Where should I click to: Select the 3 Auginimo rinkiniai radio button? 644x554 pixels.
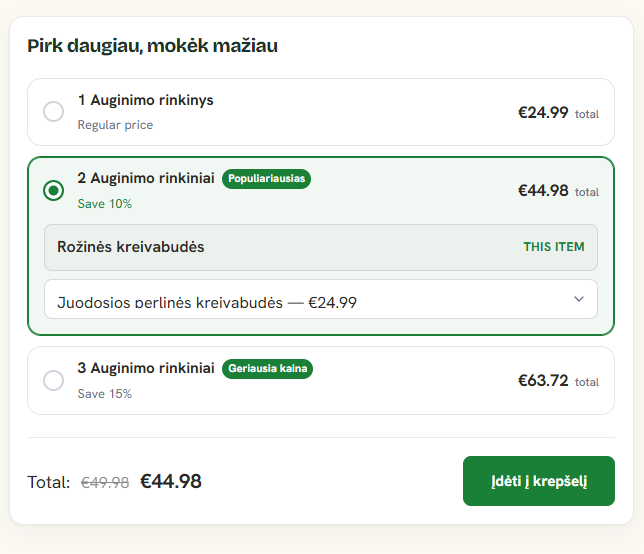pyautogui.click(x=53, y=380)
